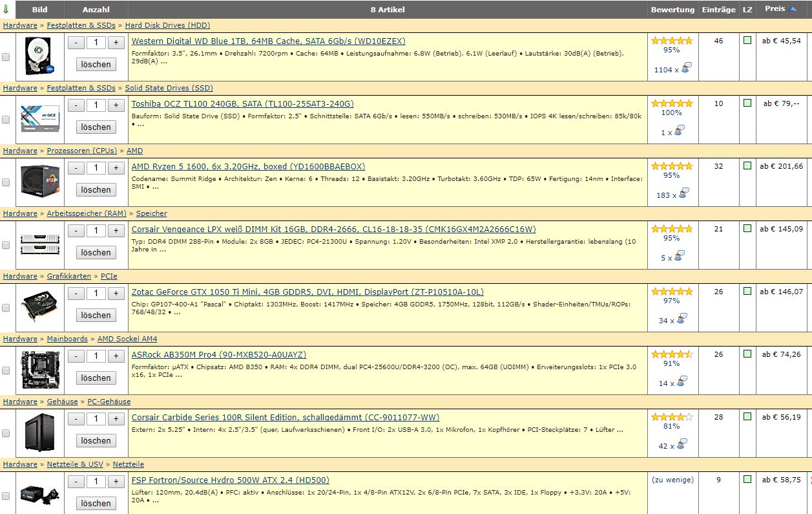The image size is (812, 514).
Task: Open Zotac graphics card product image
Action: point(40,306)
